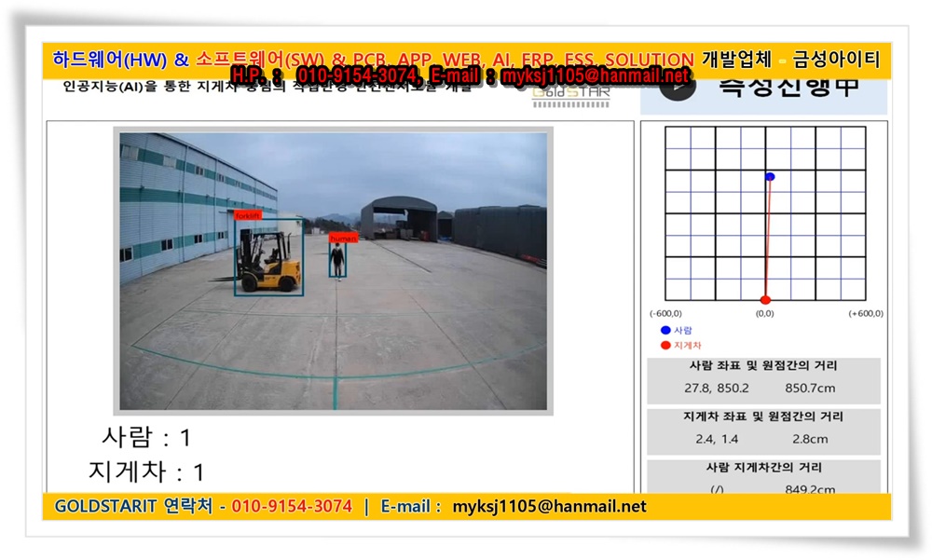Click the 사람 좌표 및 원점간의 거리 heading
Screen dimensions: 932x560
click(x=764, y=366)
